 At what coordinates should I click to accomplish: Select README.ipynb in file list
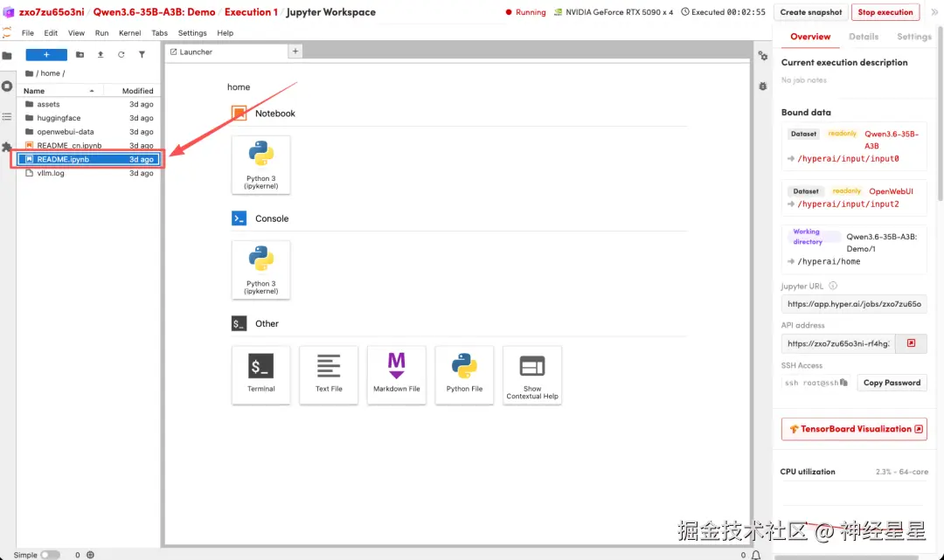pos(88,159)
